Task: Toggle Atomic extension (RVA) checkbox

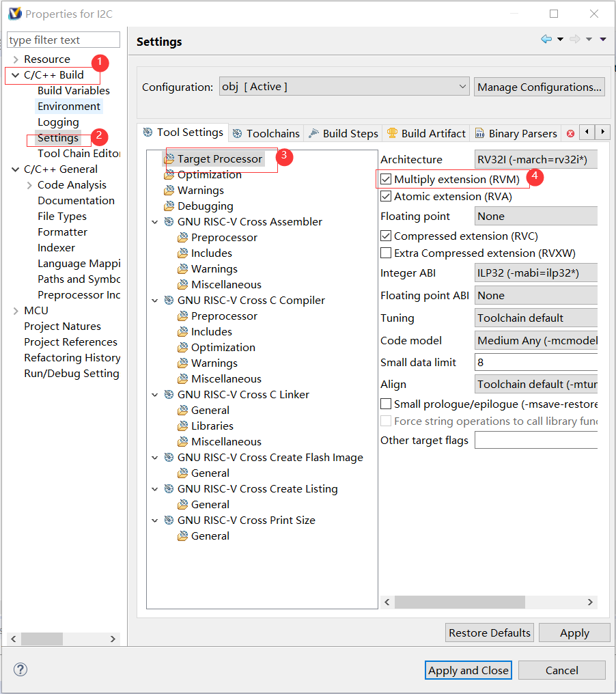Action: tap(387, 197)
